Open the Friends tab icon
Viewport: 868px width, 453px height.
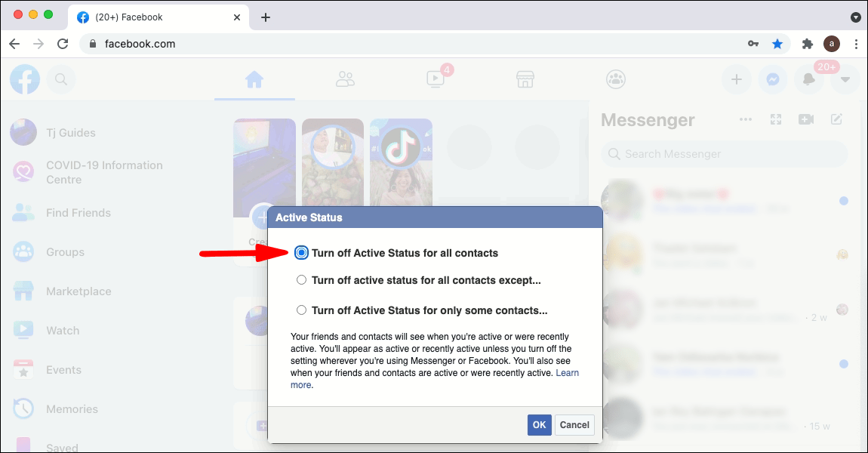345,80
